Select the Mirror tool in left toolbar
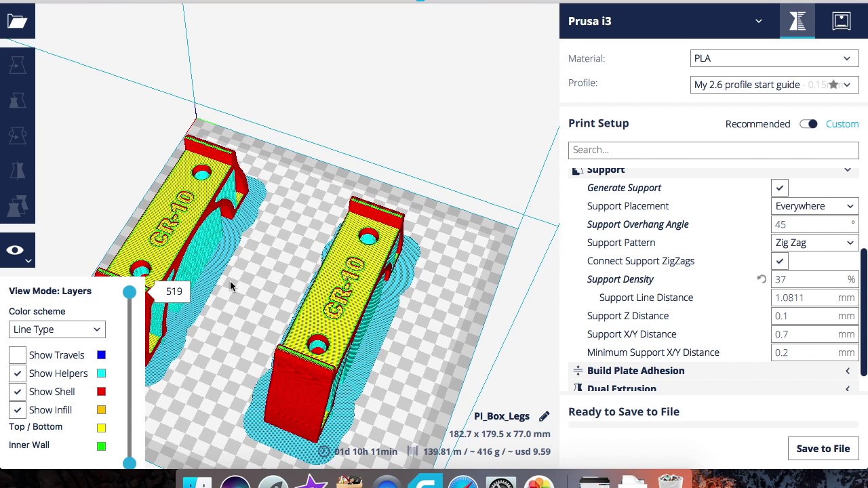 tap(18, 171)
